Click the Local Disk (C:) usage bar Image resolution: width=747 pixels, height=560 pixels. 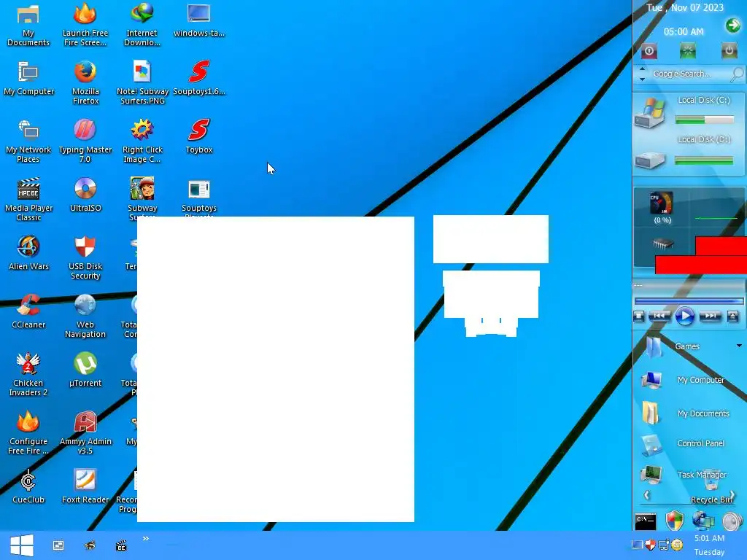point(704,120)
